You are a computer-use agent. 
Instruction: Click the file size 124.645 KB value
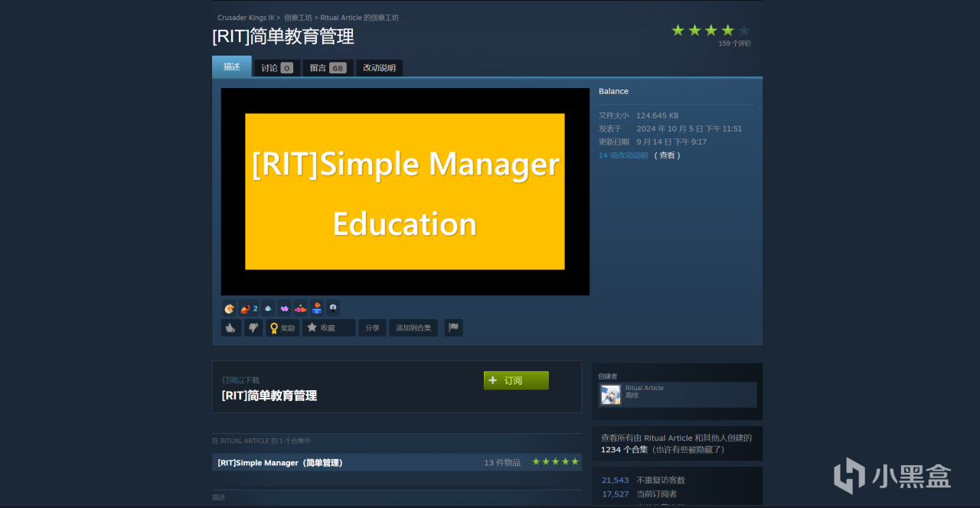point(657,116)
